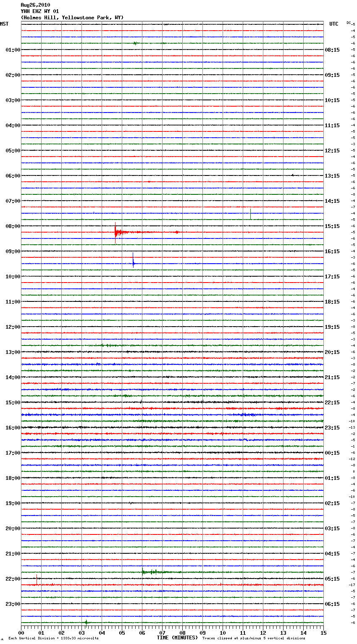Click the 02:15 UTC time label
Image resolution: width=357 pixels, height=644 pixels.
click(332, 503)
